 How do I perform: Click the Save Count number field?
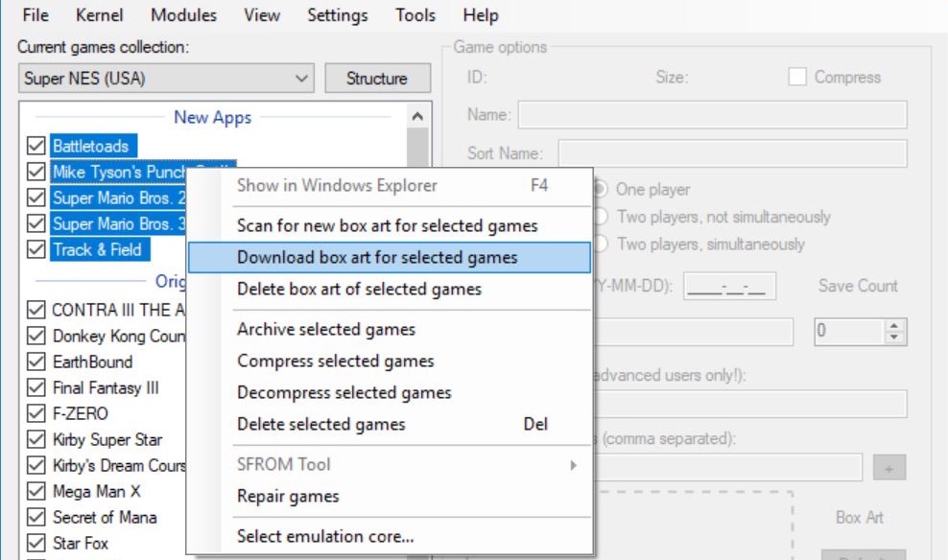(x=849, y=332)
